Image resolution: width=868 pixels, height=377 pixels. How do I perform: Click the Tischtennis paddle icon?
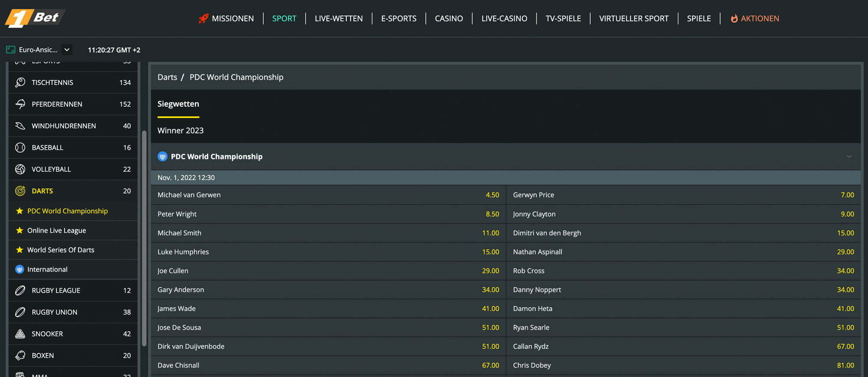click(20, 82)
